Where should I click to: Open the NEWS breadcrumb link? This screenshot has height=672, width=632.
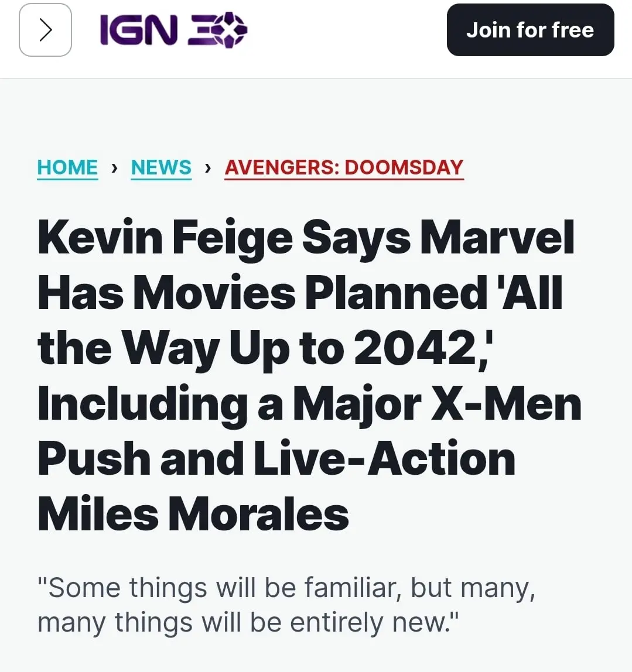tap(161, 167)
